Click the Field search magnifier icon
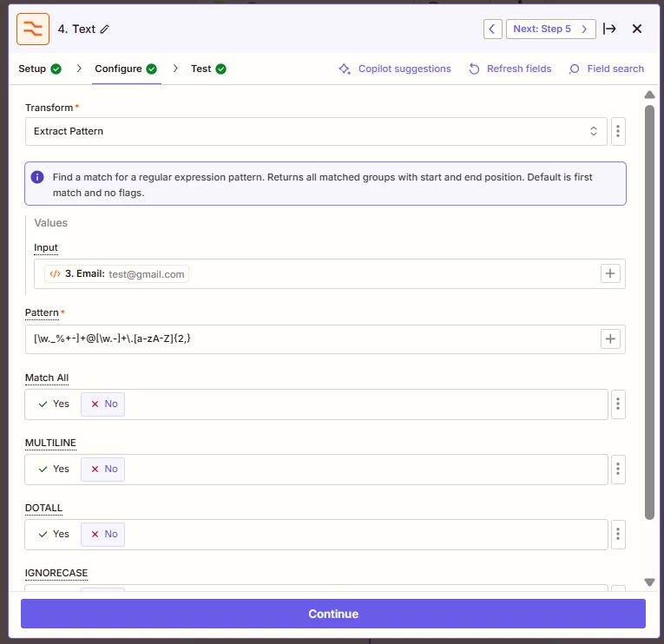The width and height of the screenshot is (664, 644). point(575,69)
